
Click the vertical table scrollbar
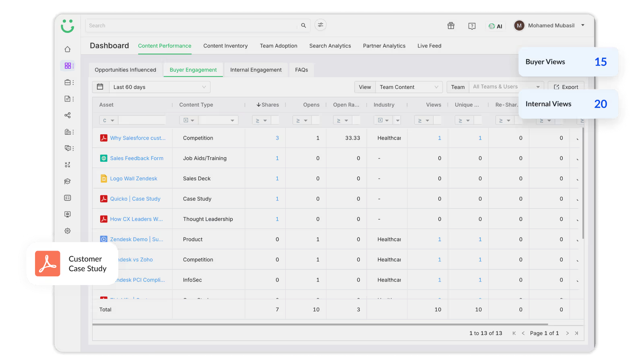[583, 183]
